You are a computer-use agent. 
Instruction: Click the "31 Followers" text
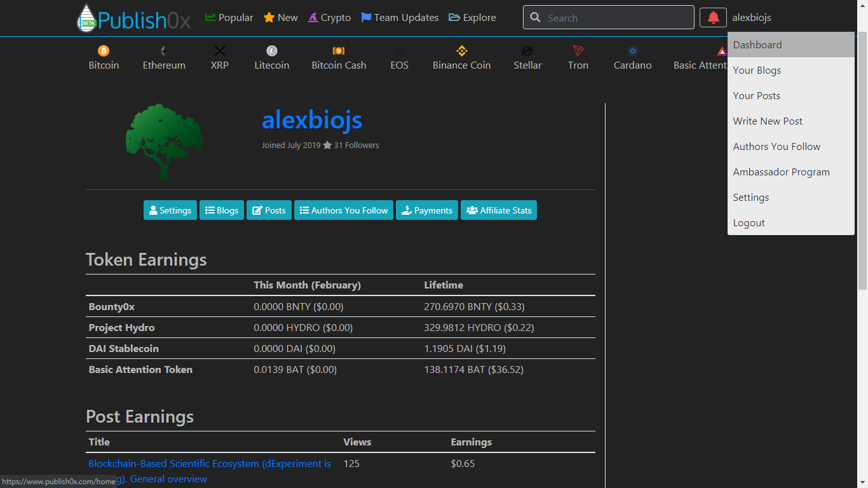pyautogui.click(x=356, y=145)
